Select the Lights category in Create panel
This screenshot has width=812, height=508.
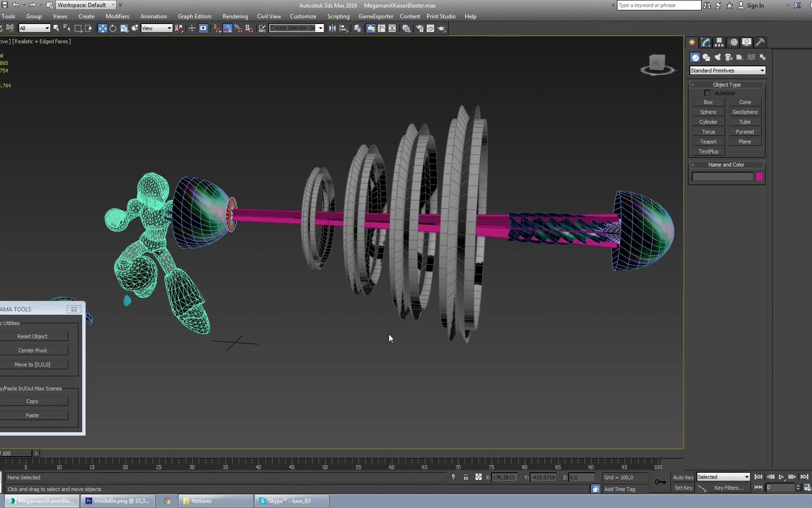pyautogui.click(x=718, y=57)
